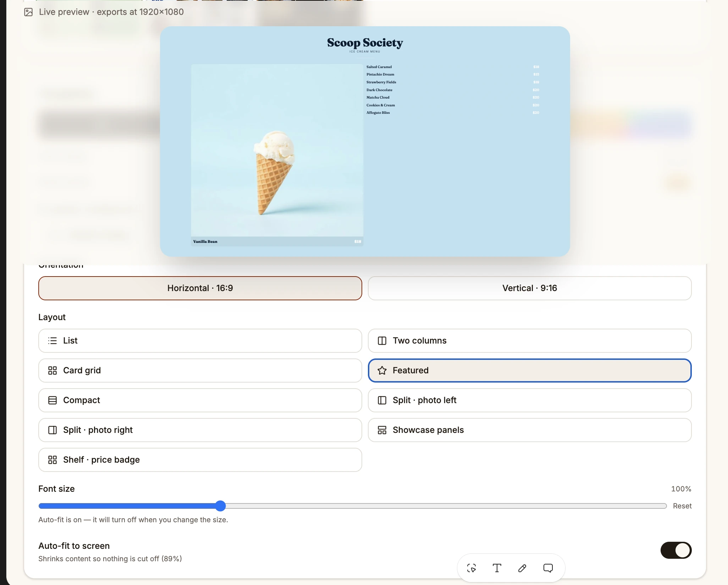Select Vertical 9:16 orientation
Viewport: 728px width, 585px height.
[530, 288]
